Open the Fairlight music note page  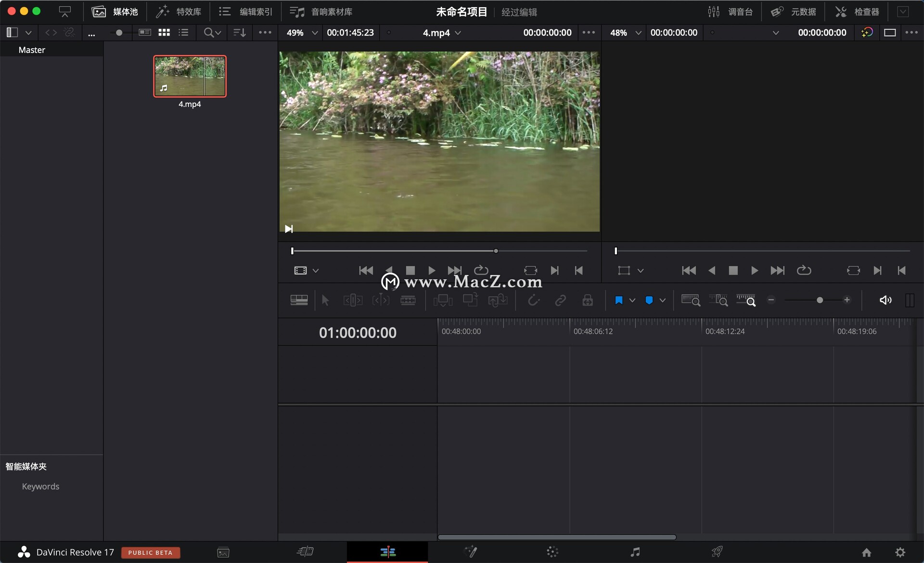(635, 552)
